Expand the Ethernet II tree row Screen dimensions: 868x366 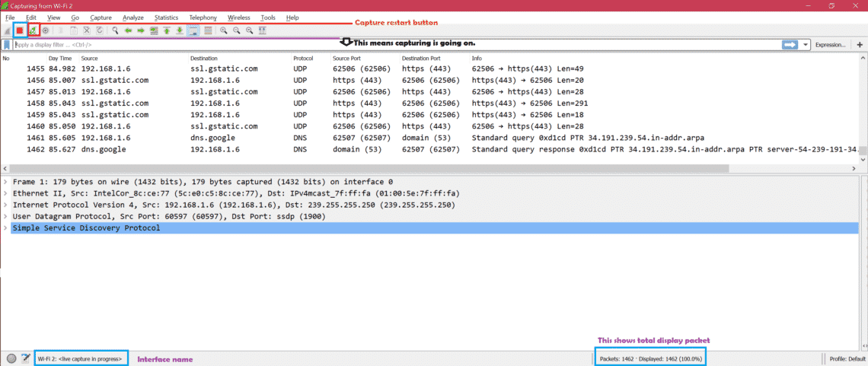click(x=5, y=193)
